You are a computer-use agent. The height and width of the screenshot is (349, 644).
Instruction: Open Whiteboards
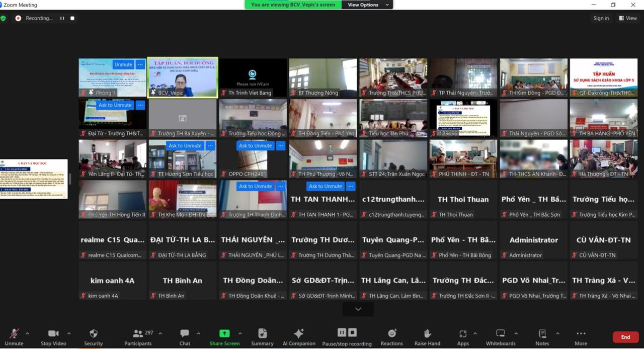click(x=500, y=333)
